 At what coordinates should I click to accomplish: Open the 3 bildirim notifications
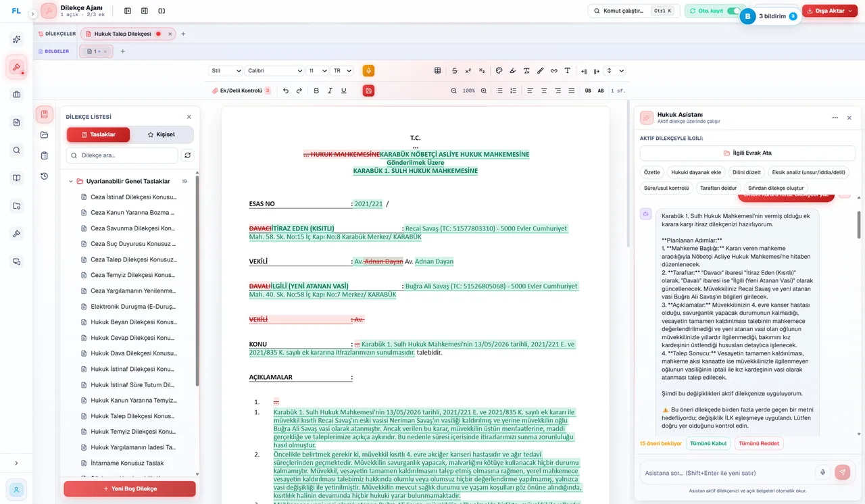click(770, 16)
